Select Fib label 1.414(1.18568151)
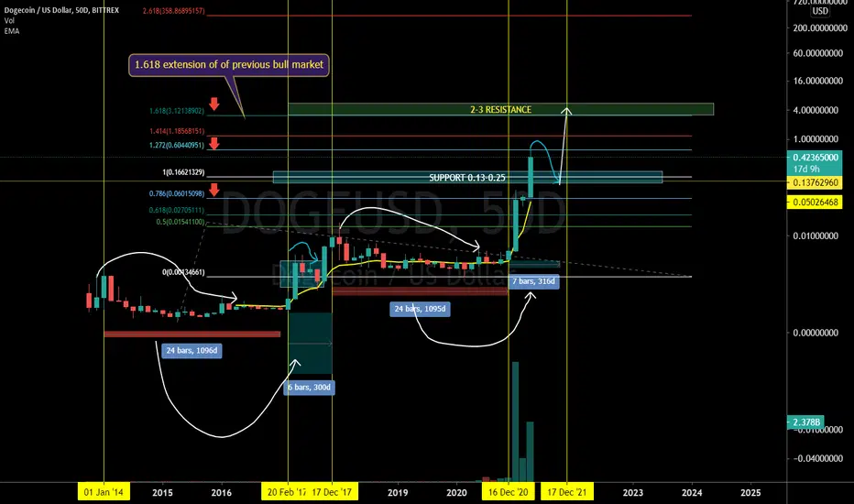 (x=177, y=131)
